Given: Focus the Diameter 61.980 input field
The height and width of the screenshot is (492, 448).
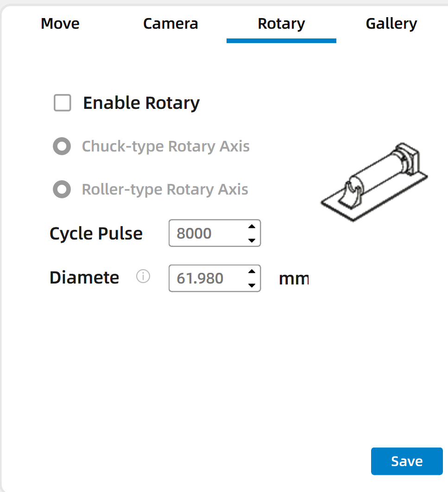Looking at the screenshot, I should pyautogui.click(x=206, y=278).
